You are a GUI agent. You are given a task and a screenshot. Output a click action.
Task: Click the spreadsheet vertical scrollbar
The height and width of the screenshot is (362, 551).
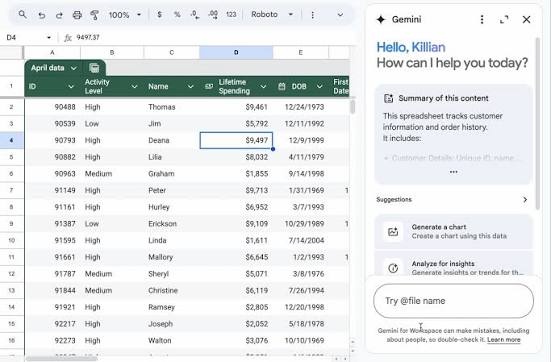pos(352,107)
